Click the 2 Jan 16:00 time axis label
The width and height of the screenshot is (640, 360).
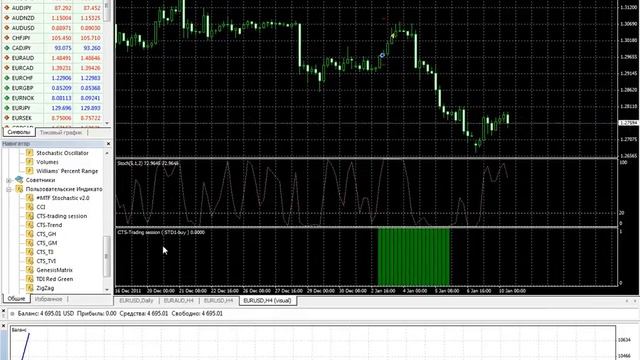[x=382, y=291]
